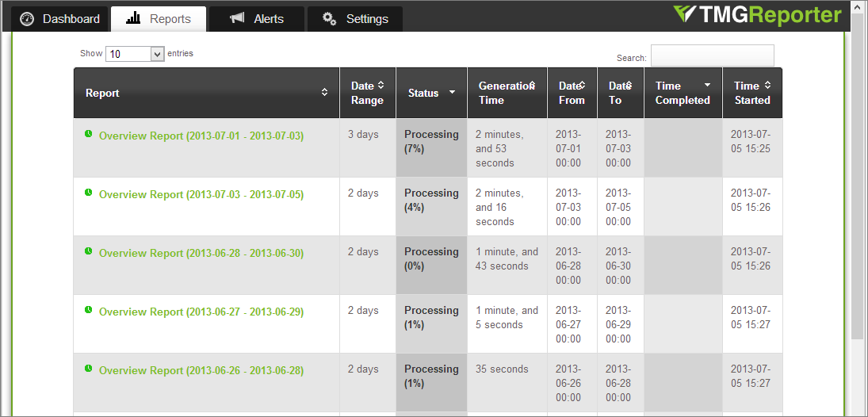
Task: Click clock icon beside 2013-06-26 Overview Report
Action: tap(88, 369)
